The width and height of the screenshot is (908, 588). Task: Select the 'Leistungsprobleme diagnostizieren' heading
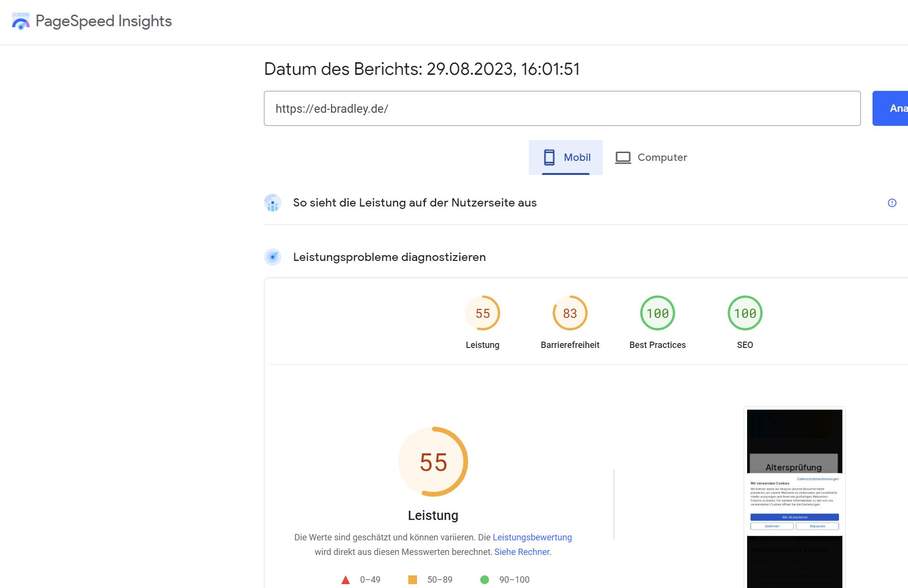389,257
